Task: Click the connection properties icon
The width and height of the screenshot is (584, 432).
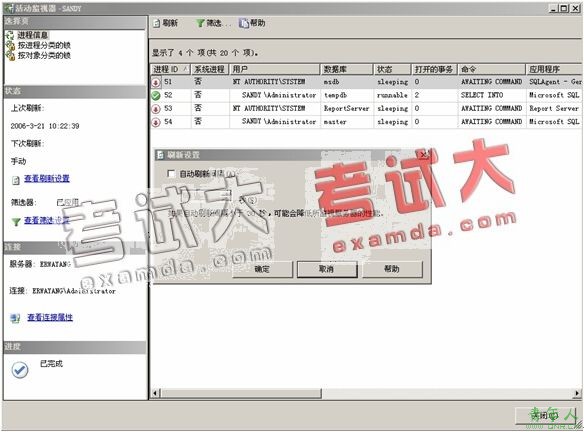Action: [15, 318]
